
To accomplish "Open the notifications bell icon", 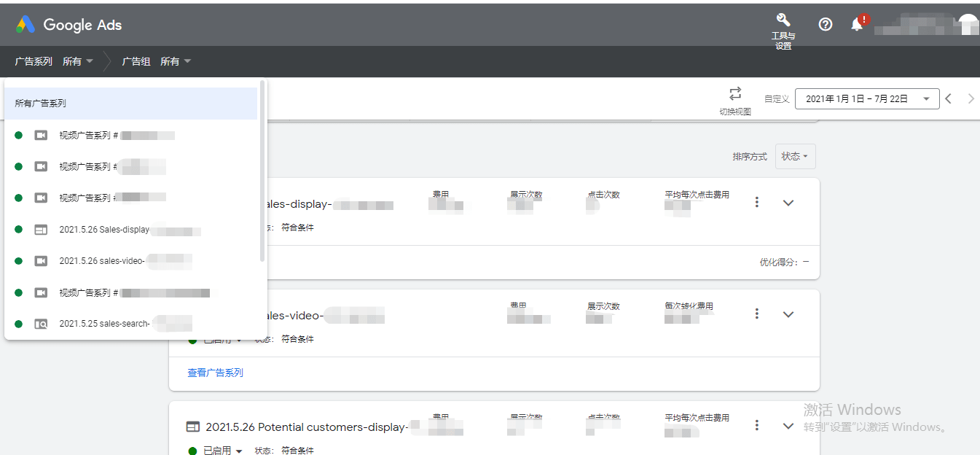I will point(858,24).
